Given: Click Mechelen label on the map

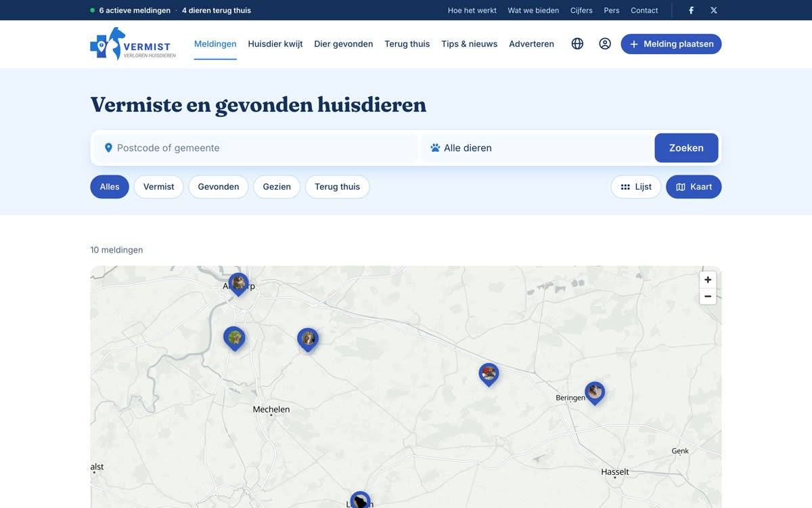Looking at the screenshot, I should point(271,409).
